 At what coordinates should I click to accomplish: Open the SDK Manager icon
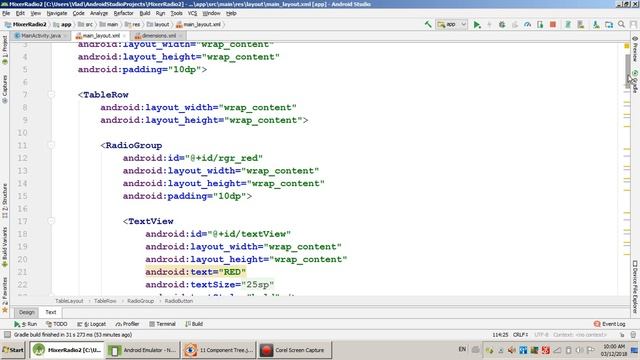coord(596,24)
